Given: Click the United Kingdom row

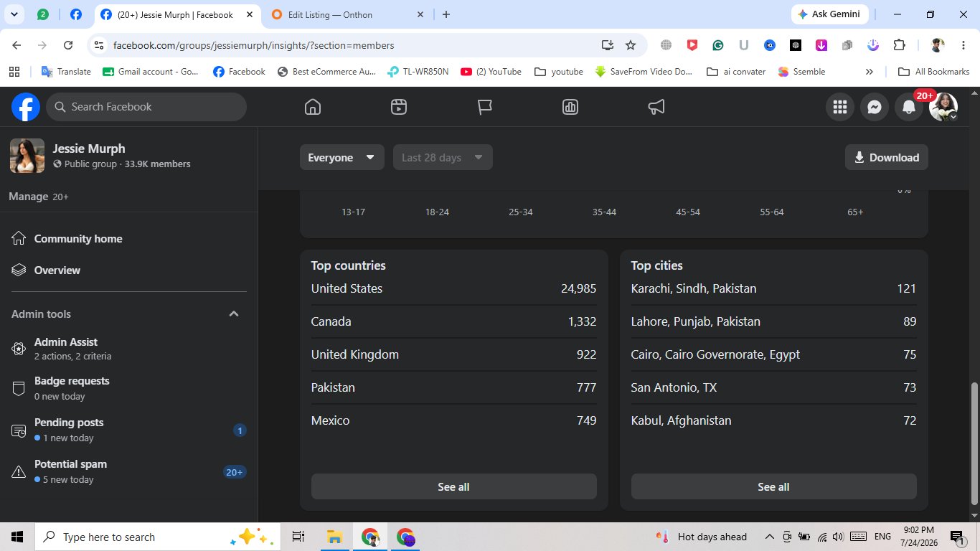Looking at the screenshot, I should coord(453,354).
